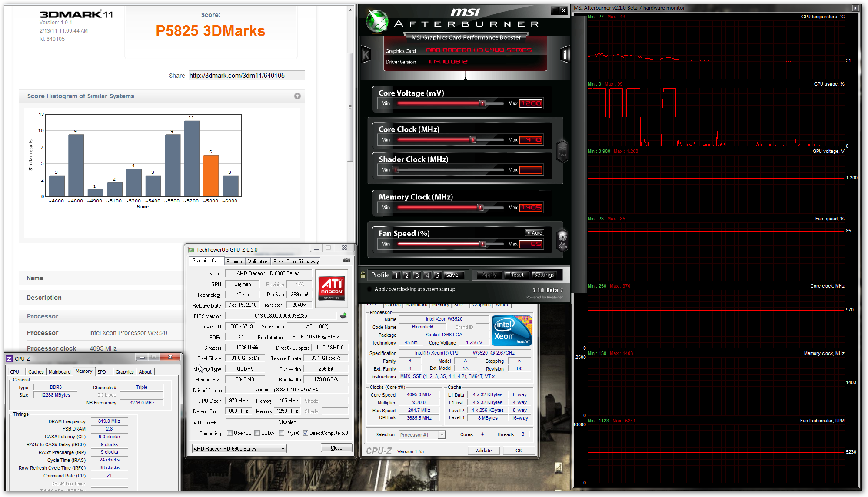Save BIOS using GPU-Z chip icon
Image resolution: width=868 pixels, height=497 pixels.
[343, 316]
